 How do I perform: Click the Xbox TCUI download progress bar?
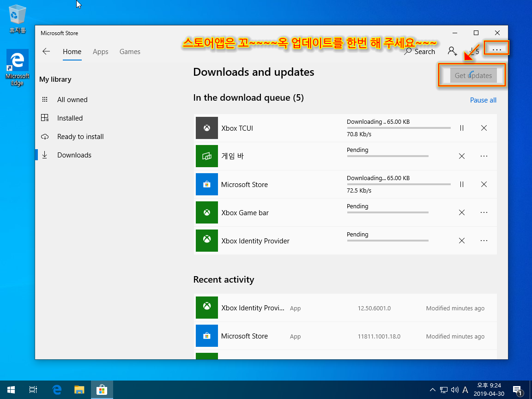399,128
